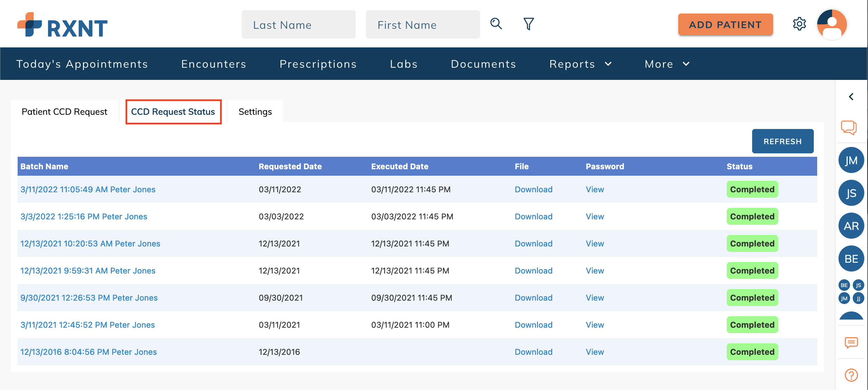Click executed date 03/11/2021 11:00 PM
The width and height of the screenshot is (868, 390).
pyautogui.click(x=410, y=325)
